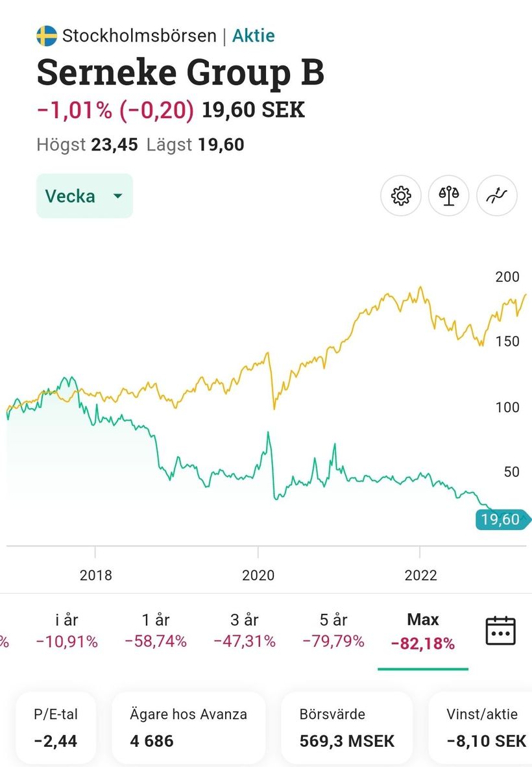
Task: Switch to the '1 år' period
Action: click(x=156, y=631)
